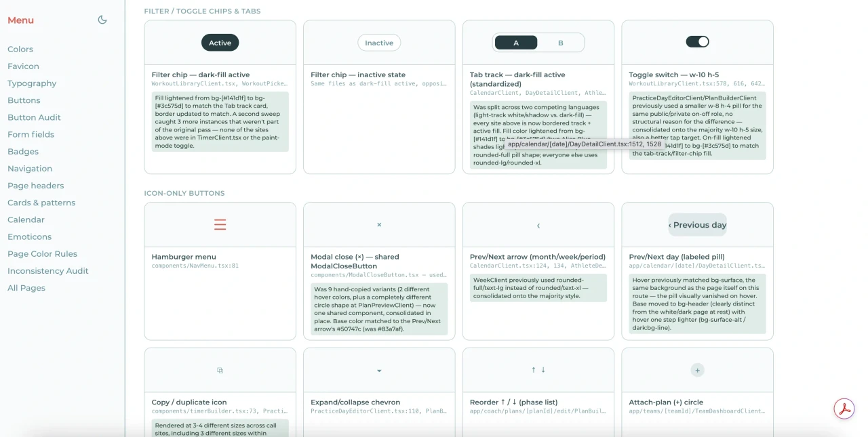The width and height of the screenshot is (868, 437).
Task: Open the red PDF floating icon
Action: 844,409
